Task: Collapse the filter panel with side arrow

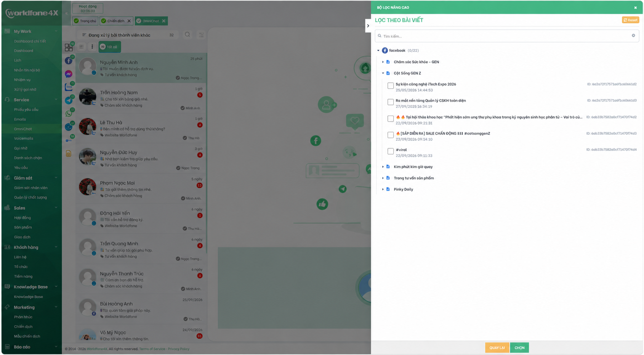Action: point(368,26)
